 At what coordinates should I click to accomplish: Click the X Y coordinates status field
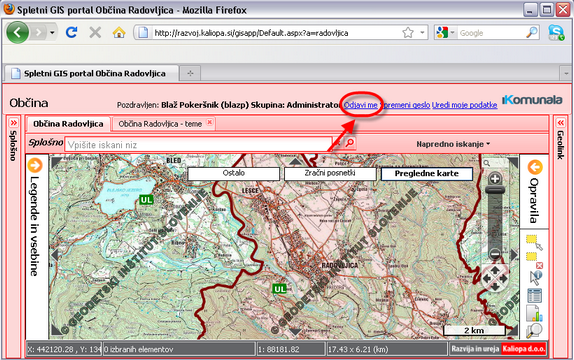pos(64,349)
